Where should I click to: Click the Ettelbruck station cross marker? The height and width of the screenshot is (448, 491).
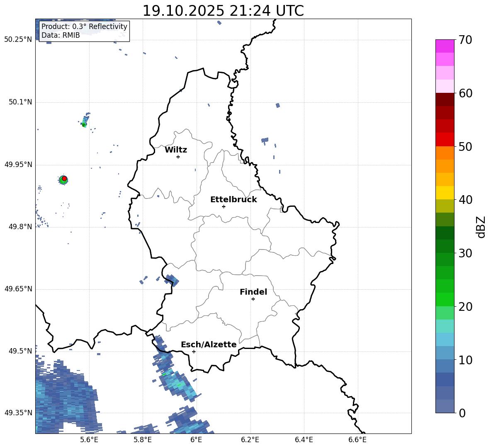click(224, 206)
